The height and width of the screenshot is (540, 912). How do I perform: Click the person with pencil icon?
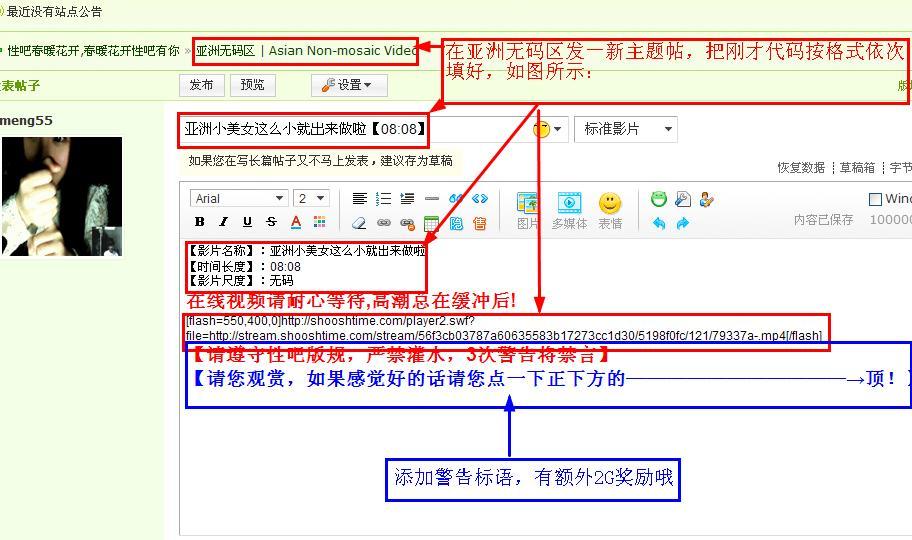pos(707,199)
